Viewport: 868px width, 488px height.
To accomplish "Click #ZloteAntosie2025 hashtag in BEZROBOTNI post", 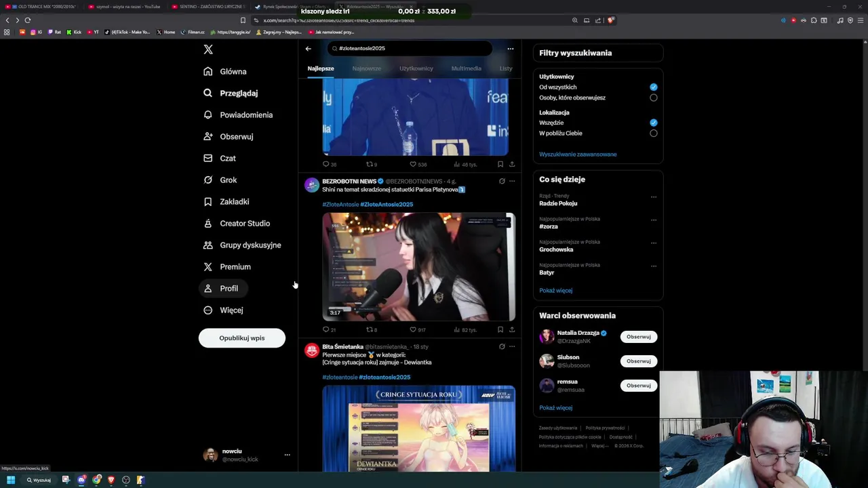I will [387, 205].
